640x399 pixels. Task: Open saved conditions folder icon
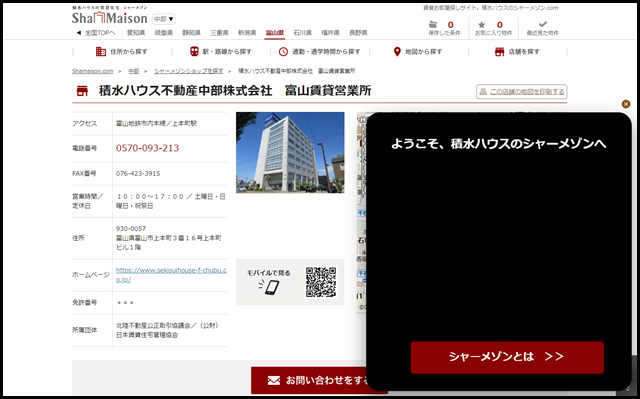tap(433, 24)
